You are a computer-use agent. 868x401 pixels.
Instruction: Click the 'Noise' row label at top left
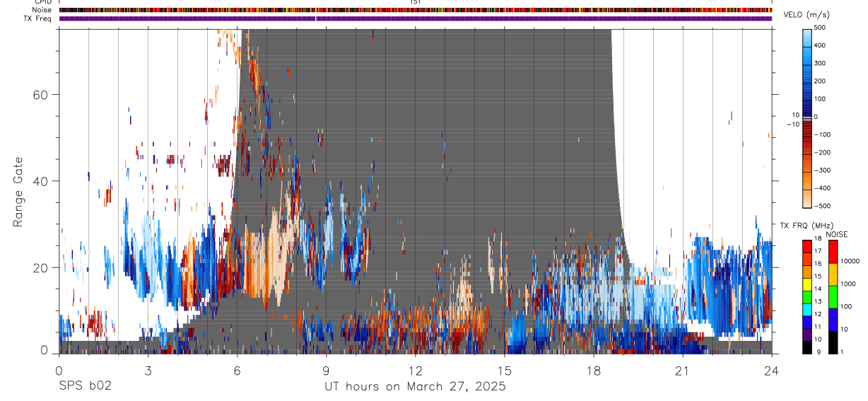43,10
